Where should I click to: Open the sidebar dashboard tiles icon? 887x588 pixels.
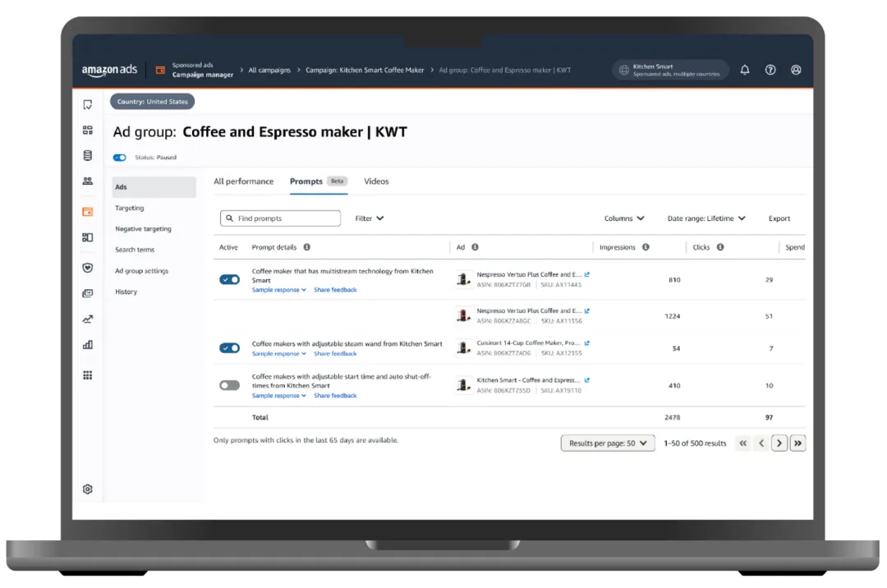88,130
